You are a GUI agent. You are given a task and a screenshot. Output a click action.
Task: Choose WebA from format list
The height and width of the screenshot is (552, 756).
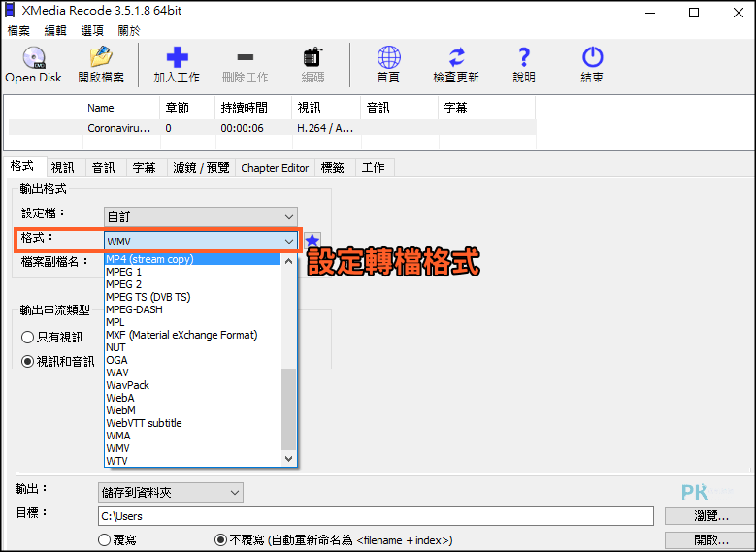192,398
